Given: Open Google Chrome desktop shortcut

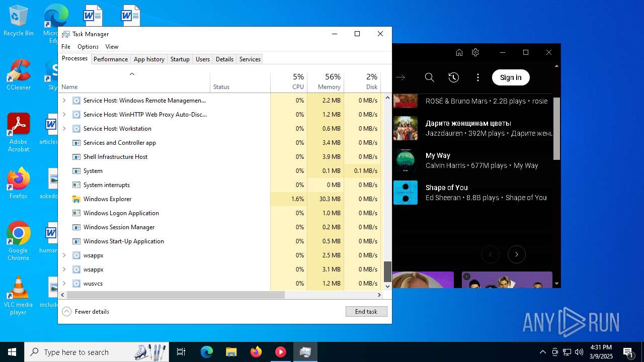Looking at the screenshot, I should click(19, 241).
